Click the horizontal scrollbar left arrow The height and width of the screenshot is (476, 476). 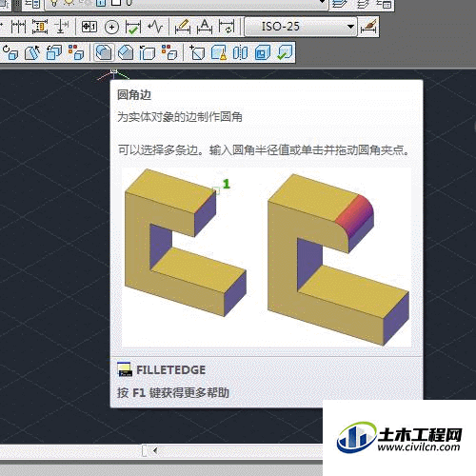155,450
